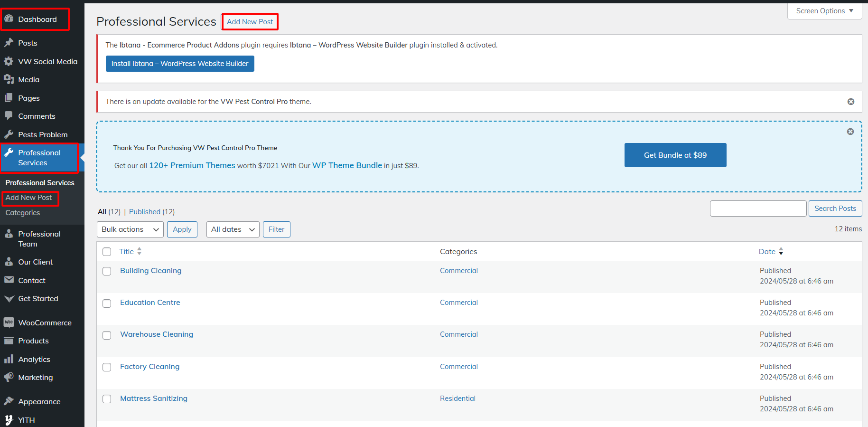Dismiss the theme update notice
This screenshot has height=427, width=868.
[850, 102]
